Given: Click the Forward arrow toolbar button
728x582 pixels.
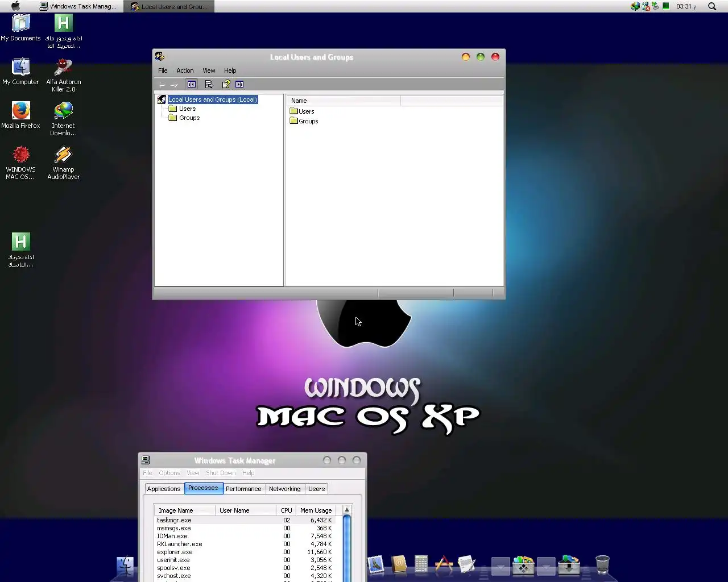Looking at the screenshot, I should pyautogui.click(x=175, y=85).
